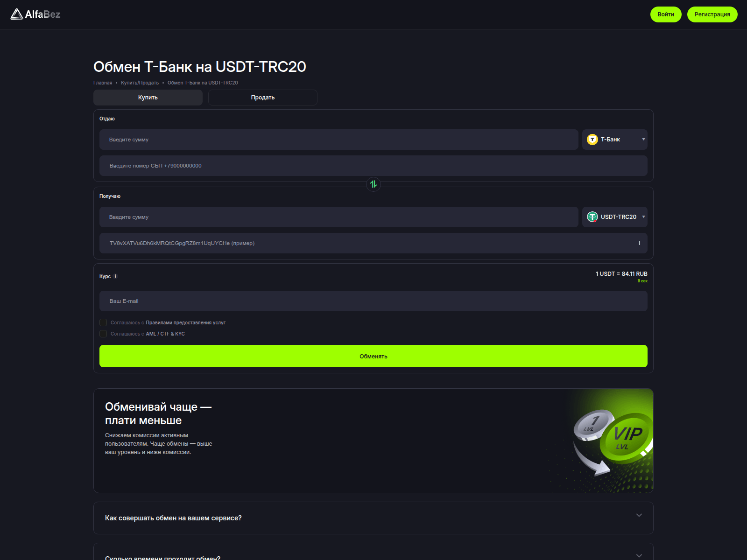747x560 pixels.
Task: Click the AlfaBez logo
Action: click(35, 14)
